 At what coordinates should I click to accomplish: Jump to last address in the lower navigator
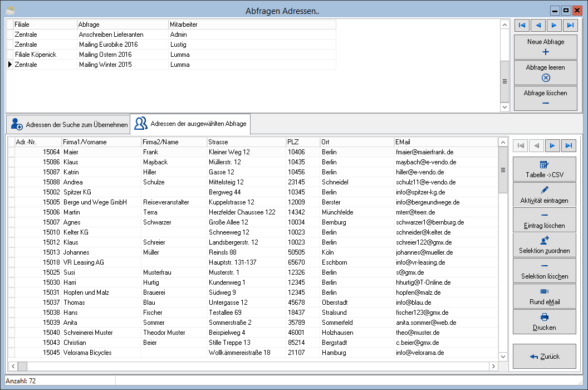point(569,145)
